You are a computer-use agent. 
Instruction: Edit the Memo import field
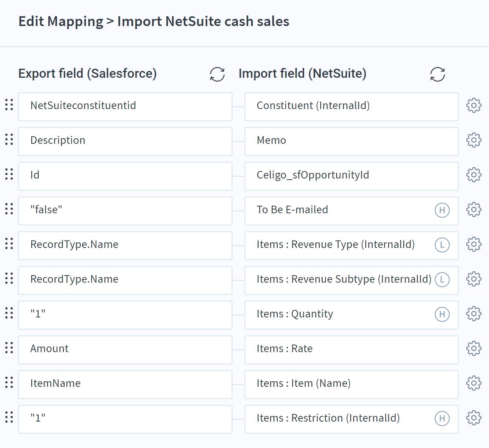point(352,142)
